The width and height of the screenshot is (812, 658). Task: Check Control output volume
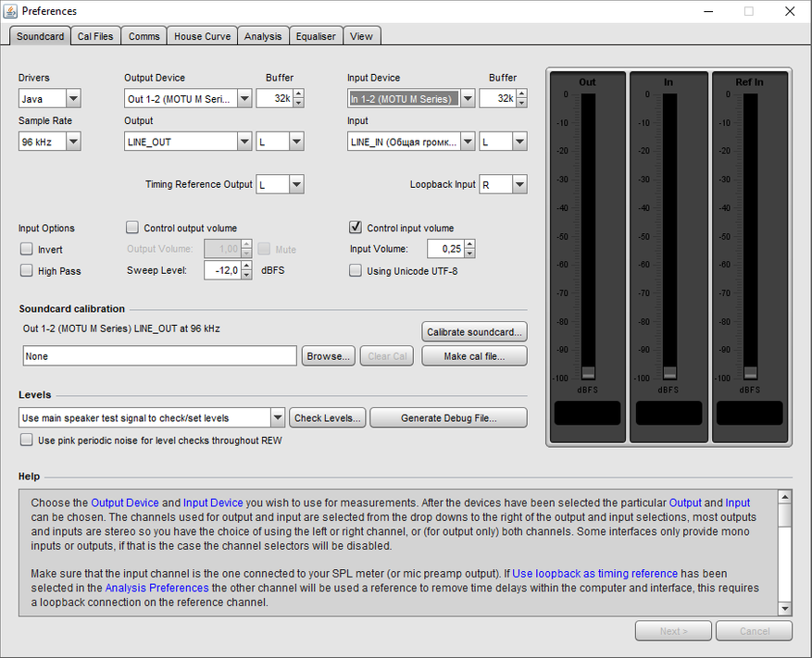(132, 228)
